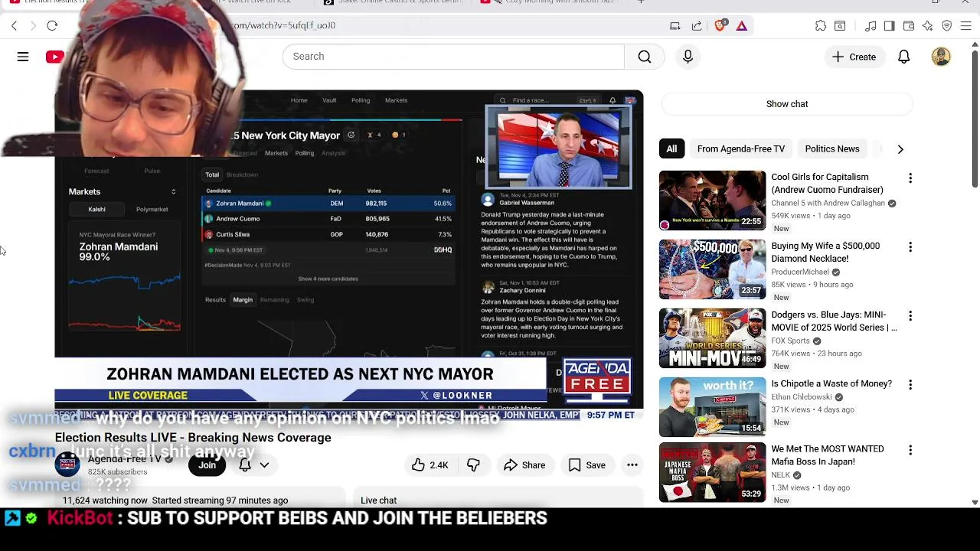The height and width of the screenshot is (551, 980).
Task: Open the YouTube hamburger guide menu
Action: [x=23, y=57]
